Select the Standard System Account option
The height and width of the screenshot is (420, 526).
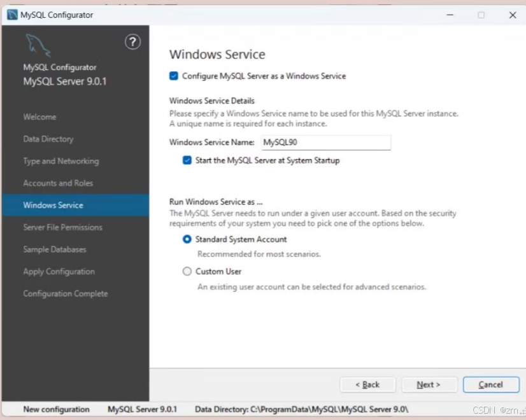(x=187, y=239)
